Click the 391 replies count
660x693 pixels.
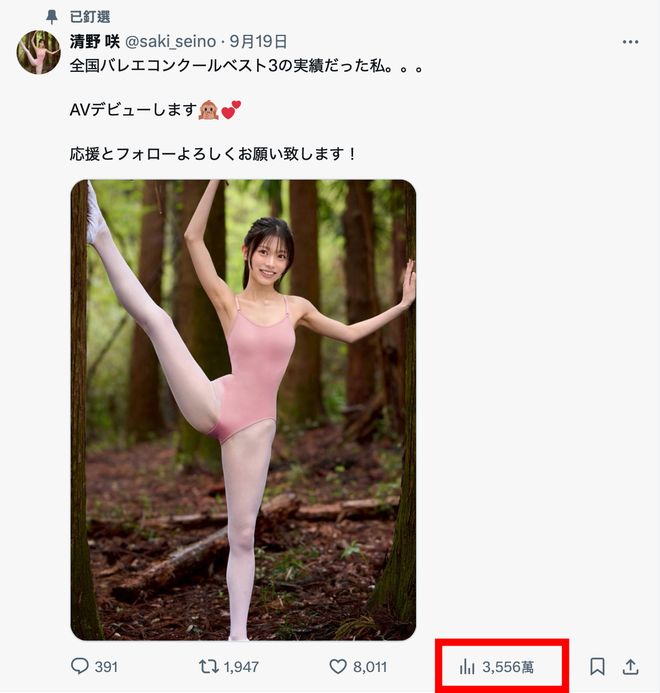[x=106, y=666]
